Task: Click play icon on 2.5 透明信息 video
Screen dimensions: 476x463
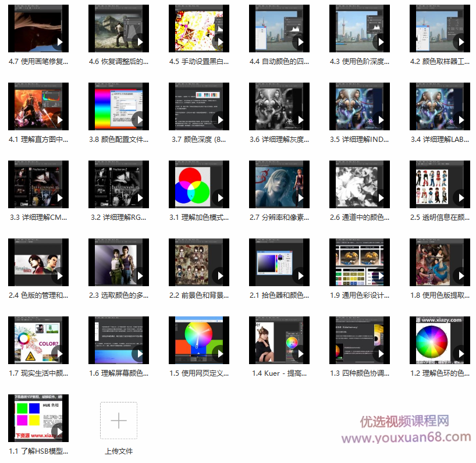Action: click(461, 198)
